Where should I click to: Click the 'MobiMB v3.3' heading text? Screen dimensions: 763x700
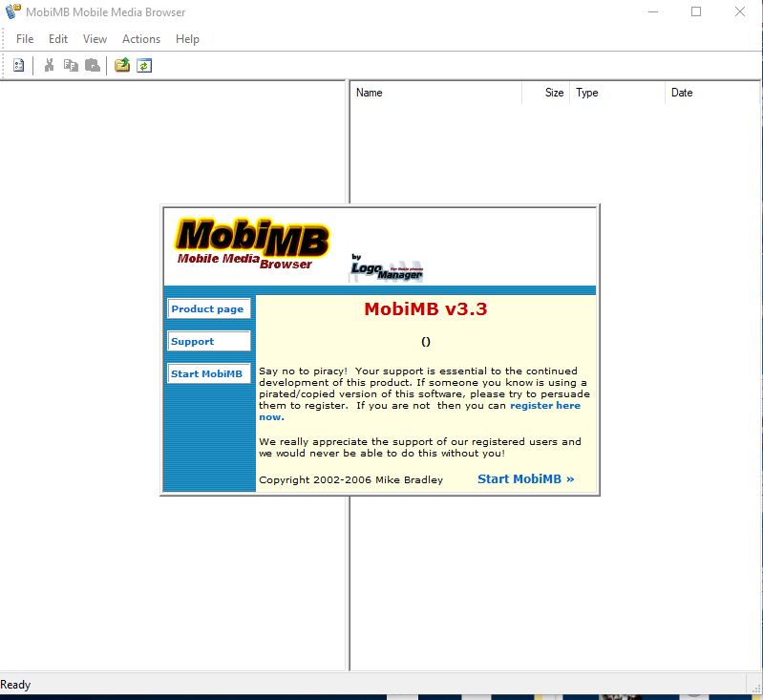tap(426, 309)
